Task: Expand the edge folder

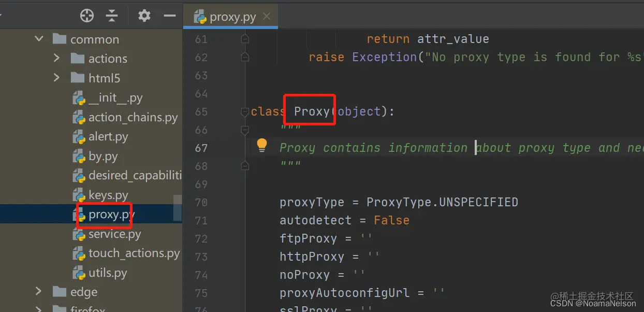Action: click(39, 291)
